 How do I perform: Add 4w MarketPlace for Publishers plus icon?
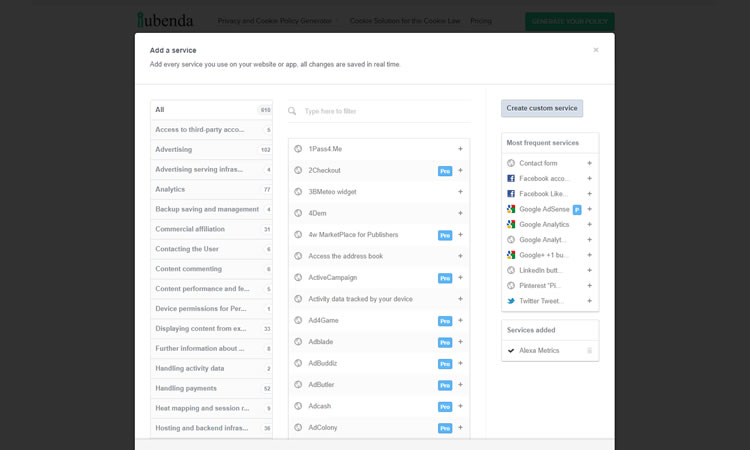click(x=460, y=235)
